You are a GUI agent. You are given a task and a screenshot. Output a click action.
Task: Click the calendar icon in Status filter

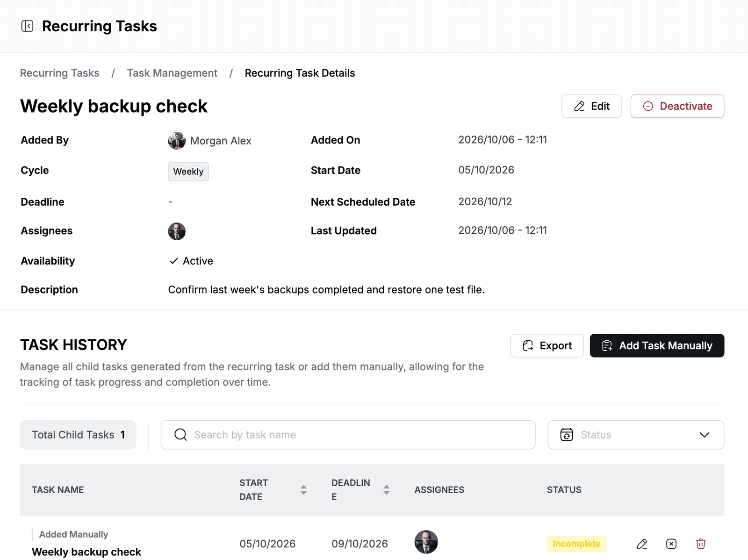567,435
